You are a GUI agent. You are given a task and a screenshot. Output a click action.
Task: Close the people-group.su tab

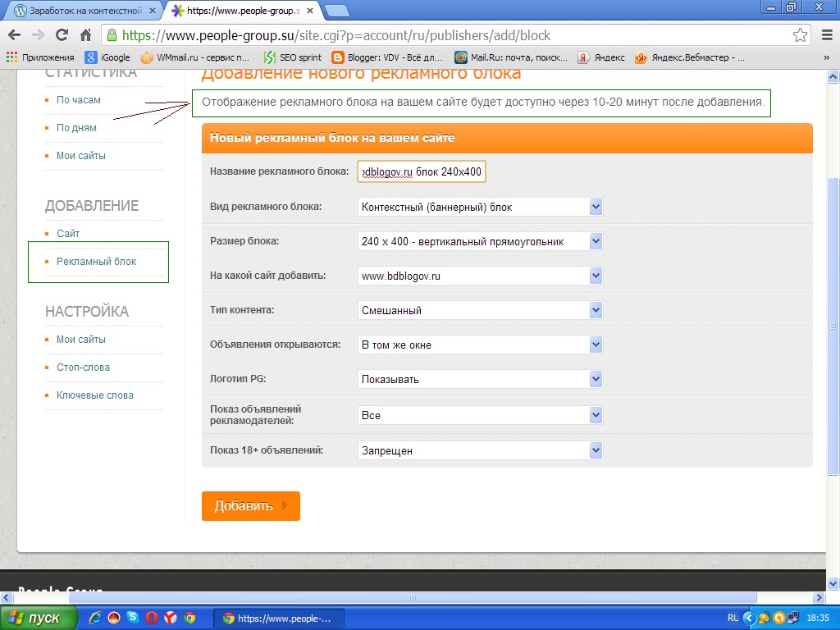click(x=309, y=10)
